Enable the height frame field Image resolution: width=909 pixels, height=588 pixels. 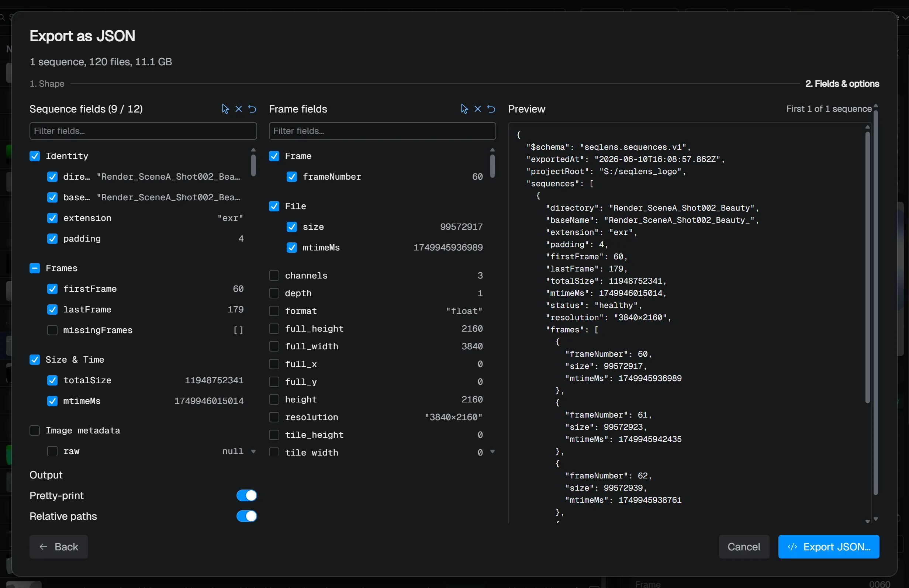pos(274,400)
